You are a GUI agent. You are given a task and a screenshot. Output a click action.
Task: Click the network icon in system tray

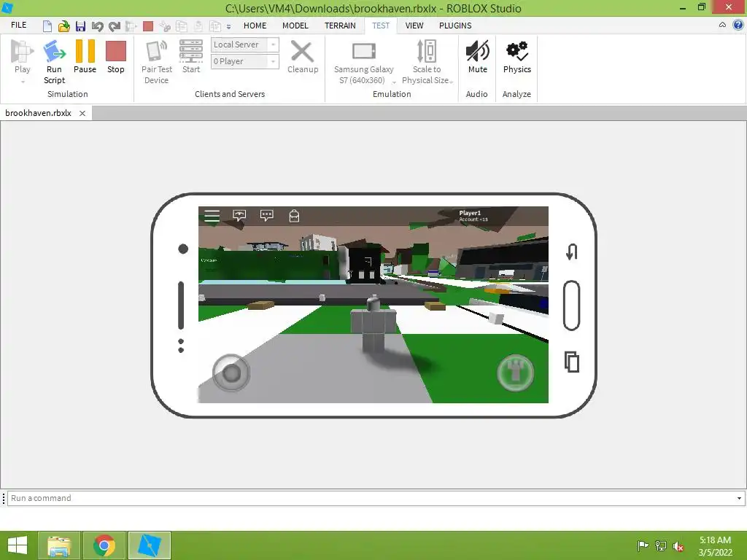point(661,546)
